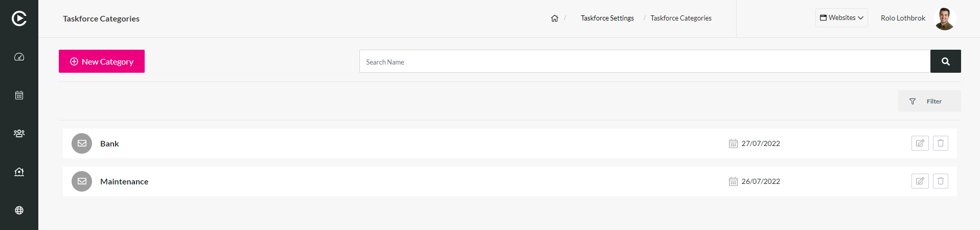This screenshot has width=980, height=230.
Task: Delete the Maintenance category
Action: (941, 181)
